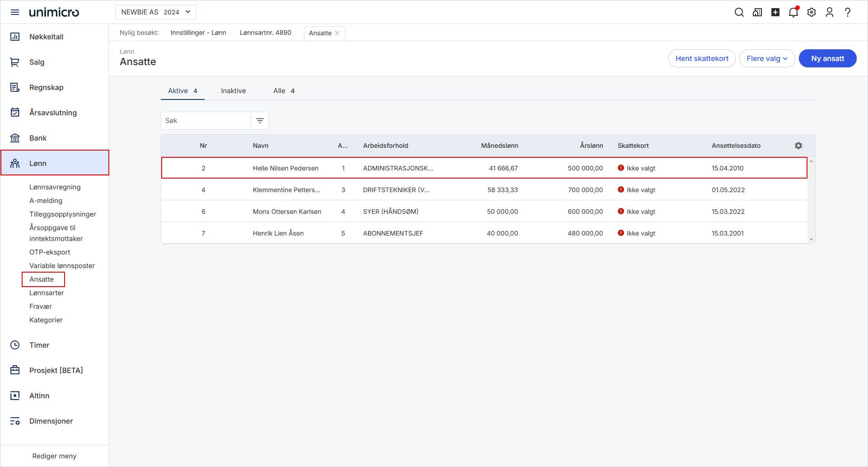
Task: Click the Nøkkeltall chart icon
Action: tap(15, 37)
